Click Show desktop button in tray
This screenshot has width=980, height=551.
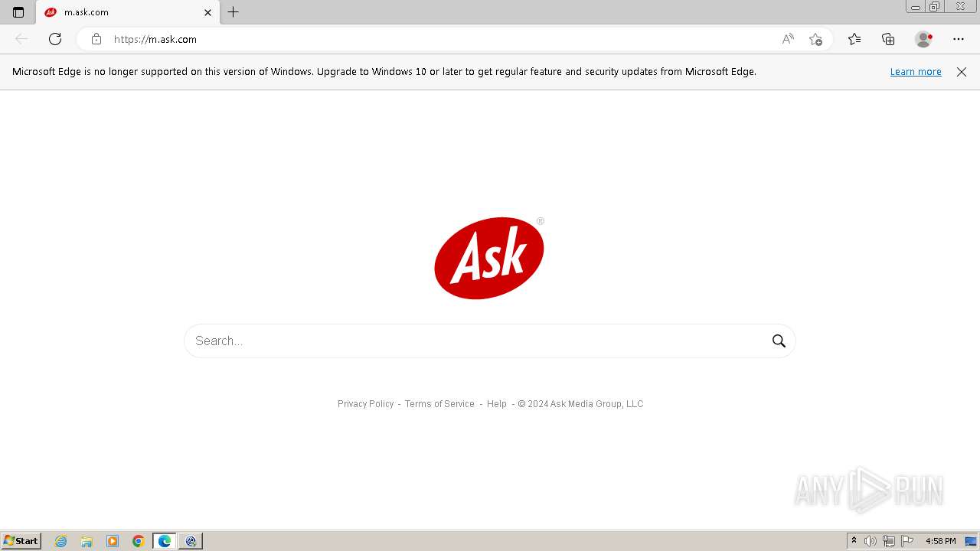coord(971,541)
